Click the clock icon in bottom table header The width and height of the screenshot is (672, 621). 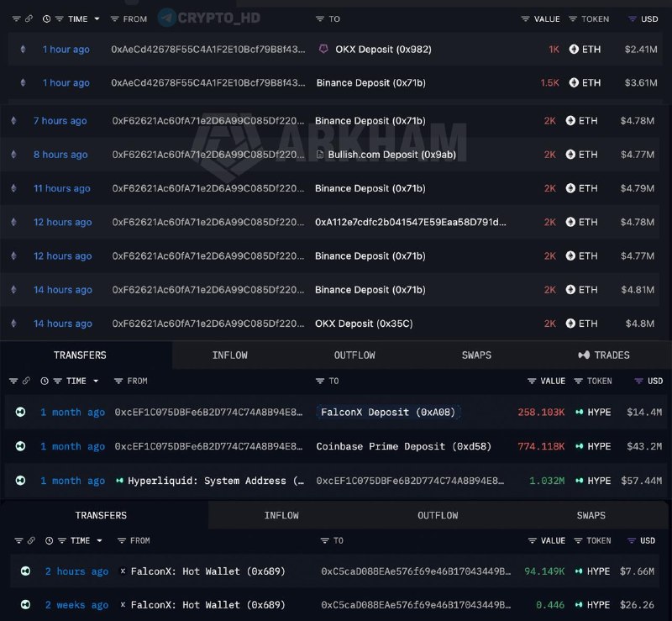(x=50, y=540)
